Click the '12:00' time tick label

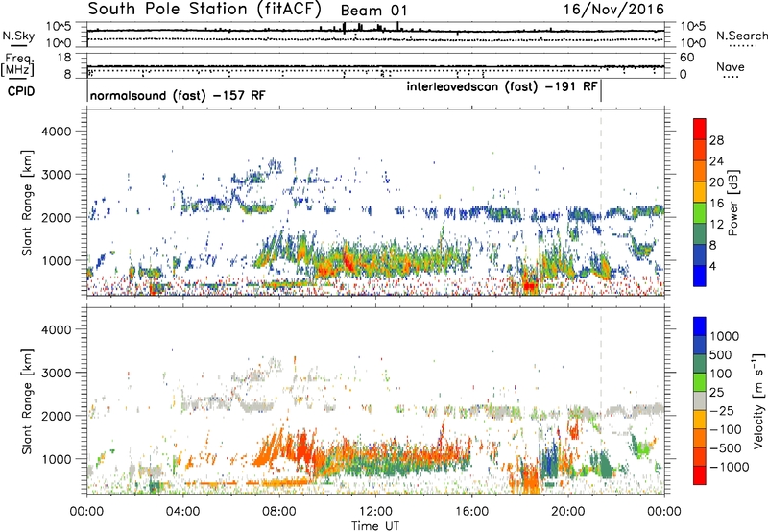coord(375,512)
